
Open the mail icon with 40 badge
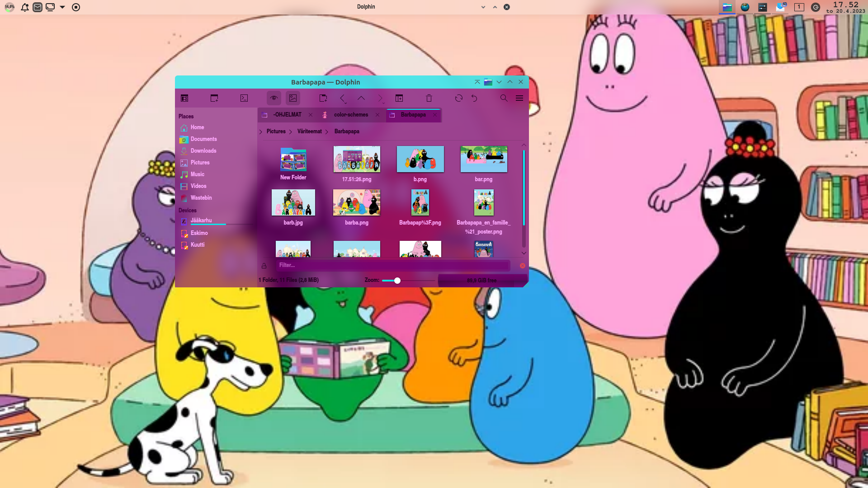coord(781,7)
